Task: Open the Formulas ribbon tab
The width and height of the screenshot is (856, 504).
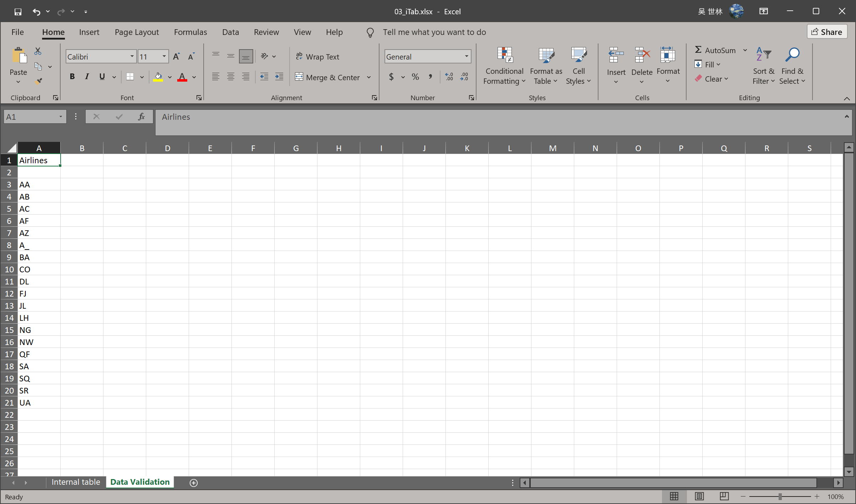Action: 190,32
